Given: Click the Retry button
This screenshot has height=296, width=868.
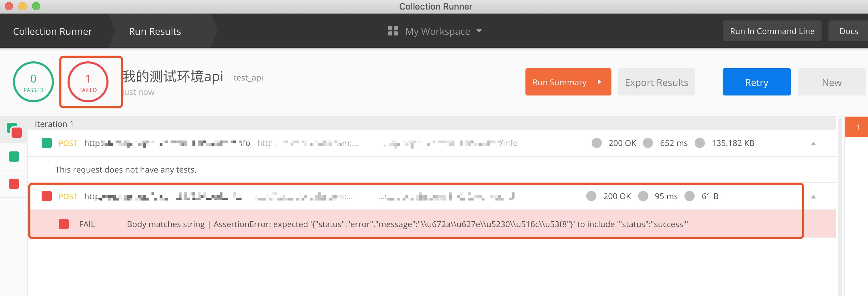Looking at the screenshot, I should click(x=756, y=82).
